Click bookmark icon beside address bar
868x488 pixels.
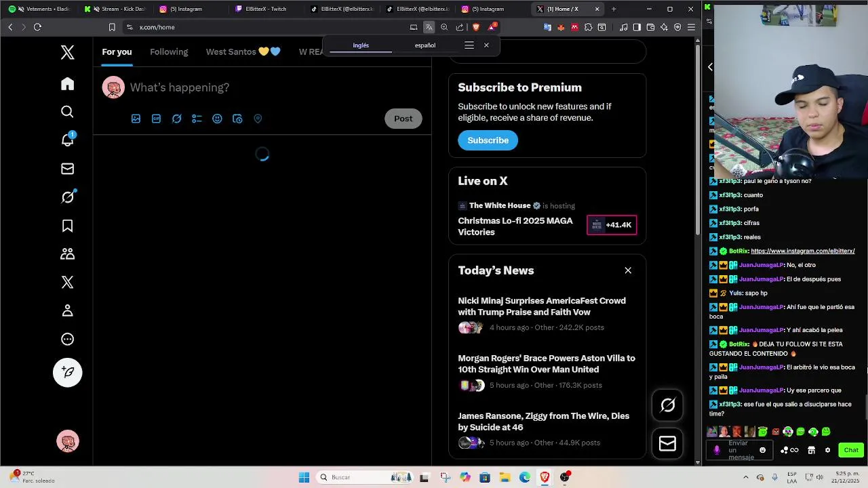click(112, 27)
